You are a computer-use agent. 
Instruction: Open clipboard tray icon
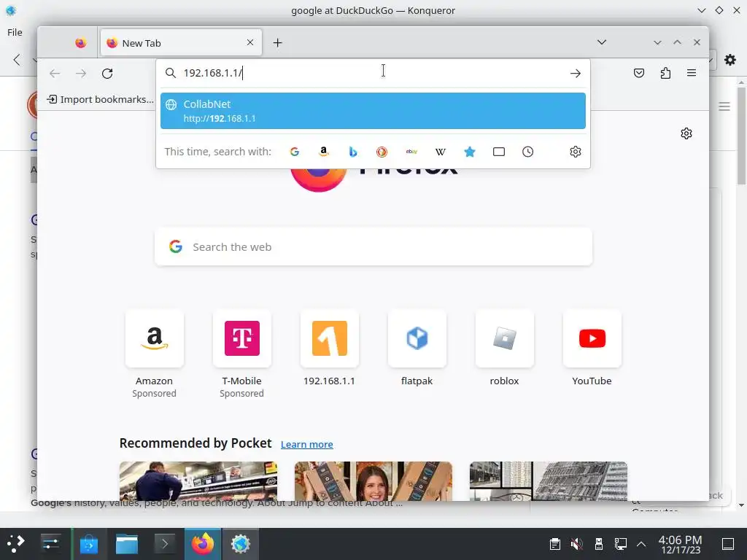point(554,544)
